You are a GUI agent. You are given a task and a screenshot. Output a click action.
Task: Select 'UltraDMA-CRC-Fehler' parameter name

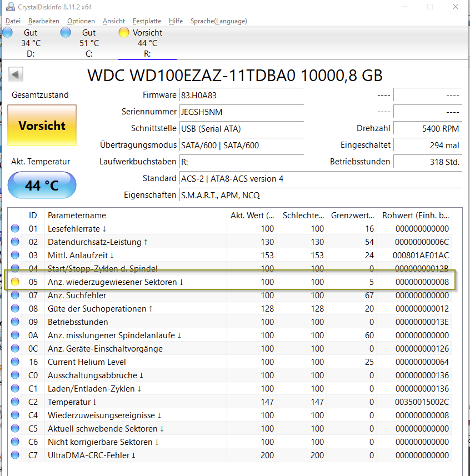92,455
